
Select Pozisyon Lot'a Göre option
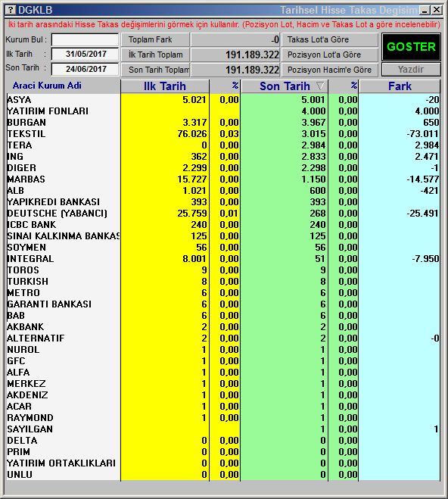point(330,55)
